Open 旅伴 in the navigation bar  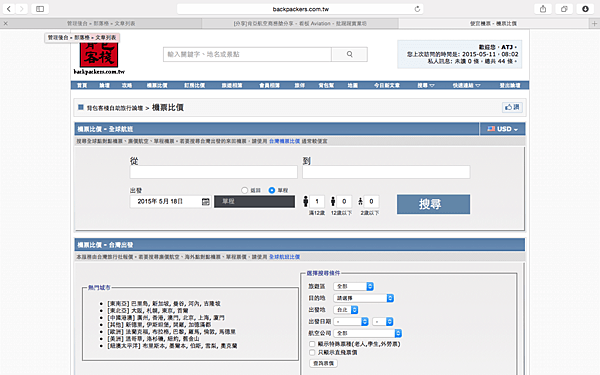coord(300,85)
